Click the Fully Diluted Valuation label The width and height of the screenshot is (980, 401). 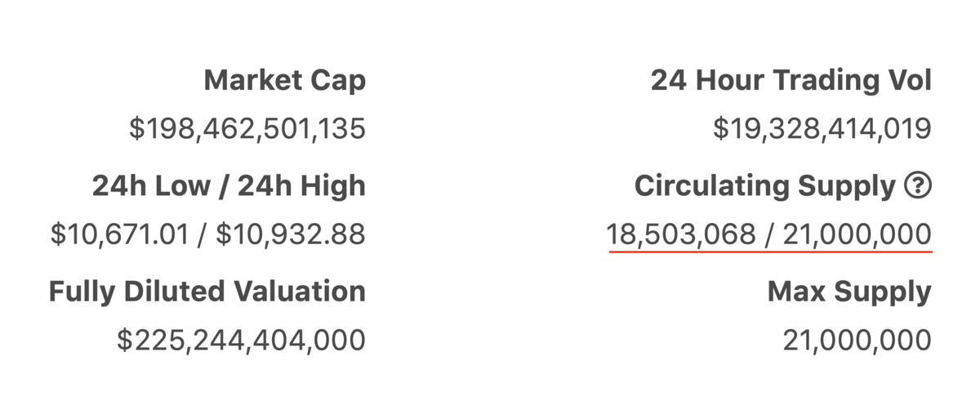pos(207,292)
